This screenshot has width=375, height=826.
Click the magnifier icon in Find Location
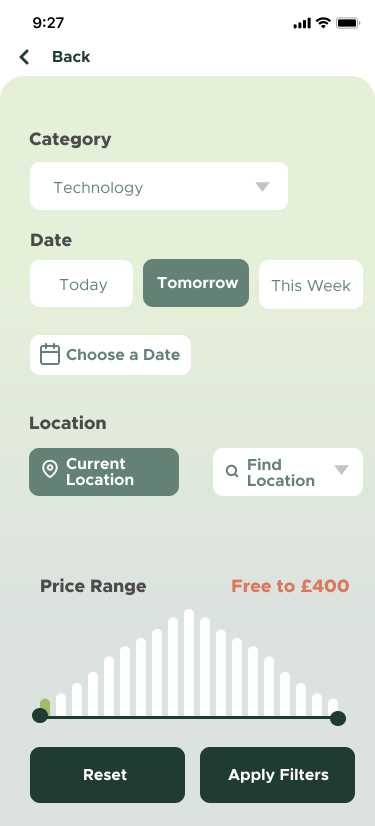(x=232, y=471)
